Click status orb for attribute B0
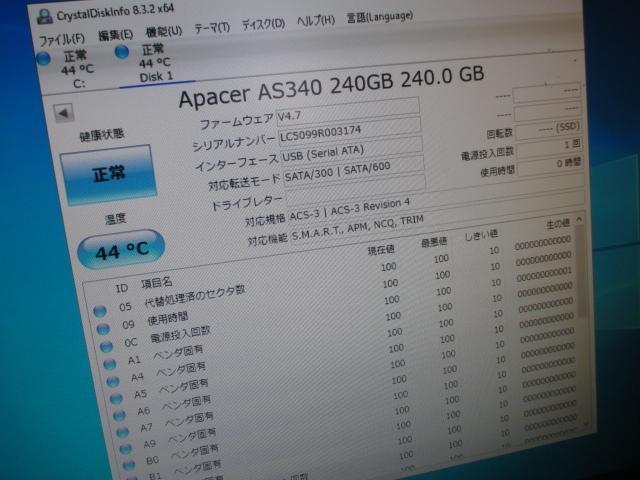The image size is (640, 480). pyautogui.click(x=129, y=464)
